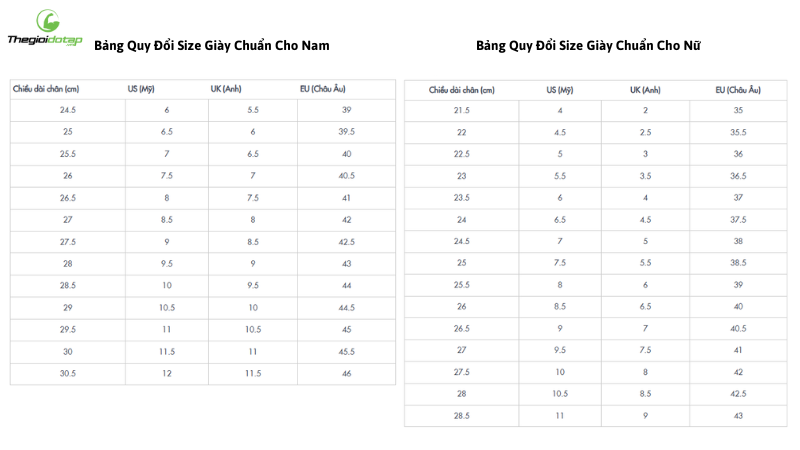Click the Thegioidotap logo icon

tap(46, 20)
